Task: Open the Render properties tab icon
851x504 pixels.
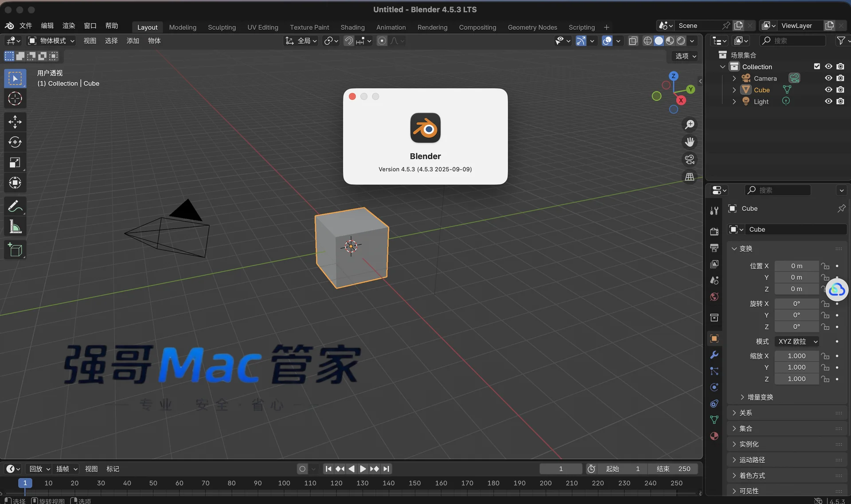Action: (714, 231)
